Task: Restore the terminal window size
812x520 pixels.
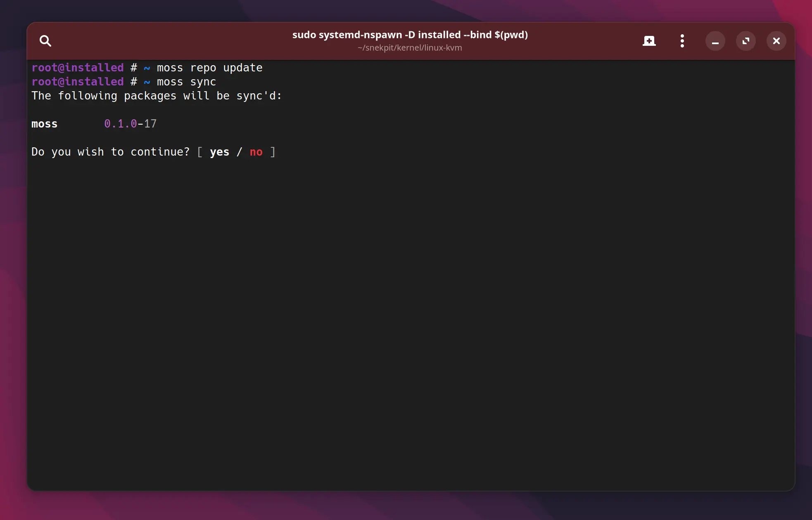Action: [x=746, y=41]
